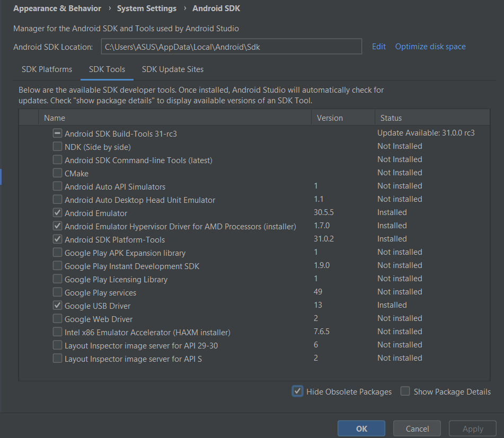Toggle Android SDK Build-Tools 31-rc3 checkbox
This screenshot has height=438, width=504.
(57, 133)
